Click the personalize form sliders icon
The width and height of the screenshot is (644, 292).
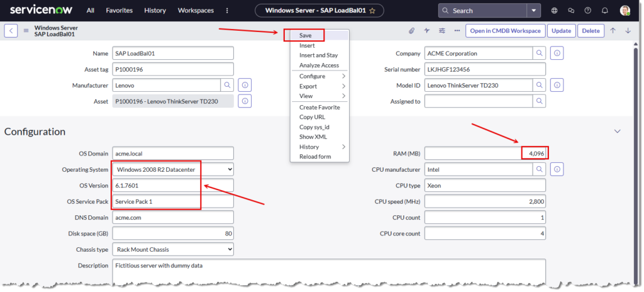(x=442, y=31)
